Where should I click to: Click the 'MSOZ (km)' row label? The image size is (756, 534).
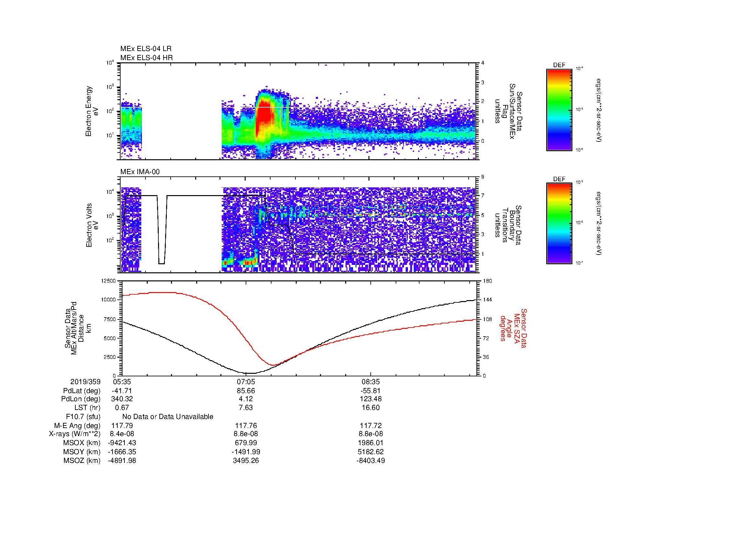(82, 461)
